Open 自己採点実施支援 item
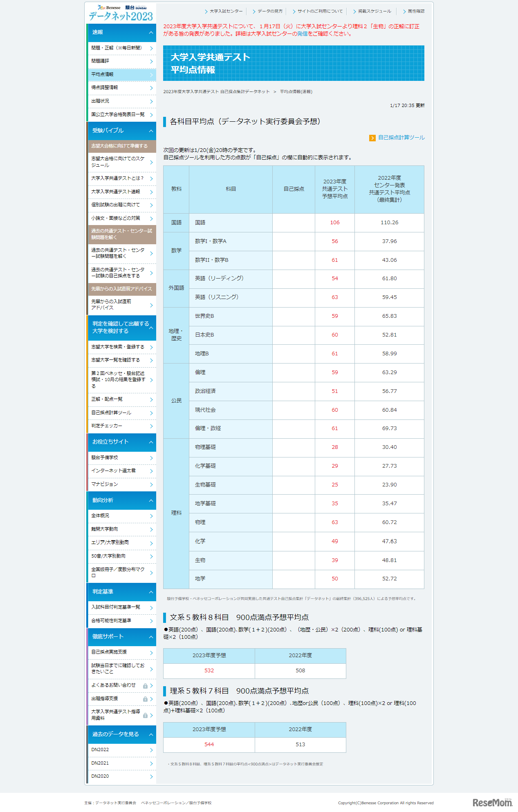518x812 pixels. pyautogui.click(x=121, y=652)
